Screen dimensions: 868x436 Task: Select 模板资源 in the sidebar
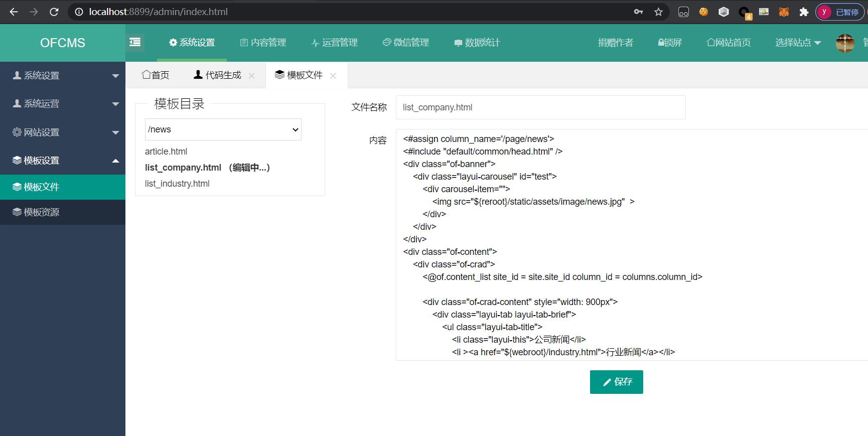[63, 212]
